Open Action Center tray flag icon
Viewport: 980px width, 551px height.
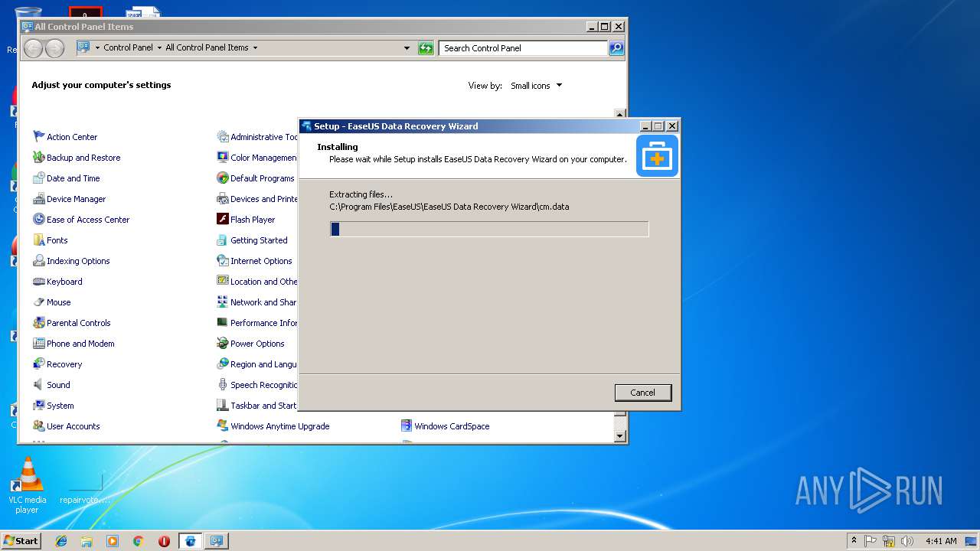pos(871,541)
